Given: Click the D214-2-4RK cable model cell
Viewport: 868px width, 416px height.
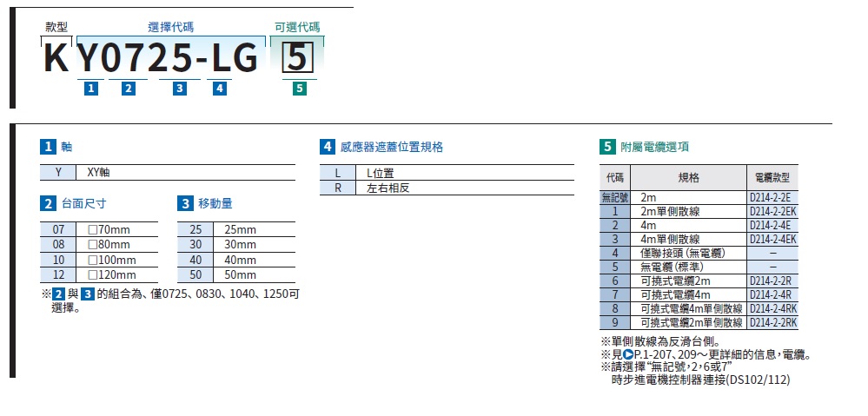Looking at the screenshot, I should (772, 308).
